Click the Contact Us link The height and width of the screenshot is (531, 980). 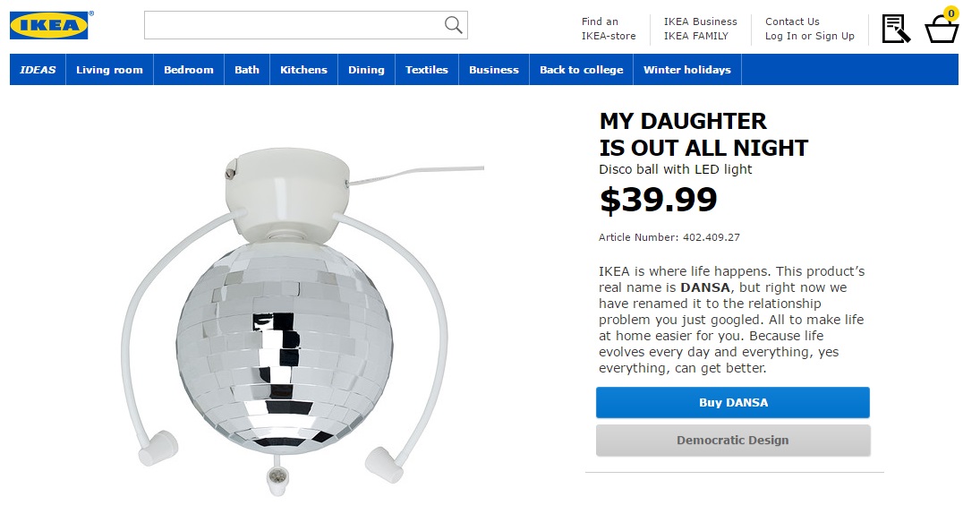(792, 21)
